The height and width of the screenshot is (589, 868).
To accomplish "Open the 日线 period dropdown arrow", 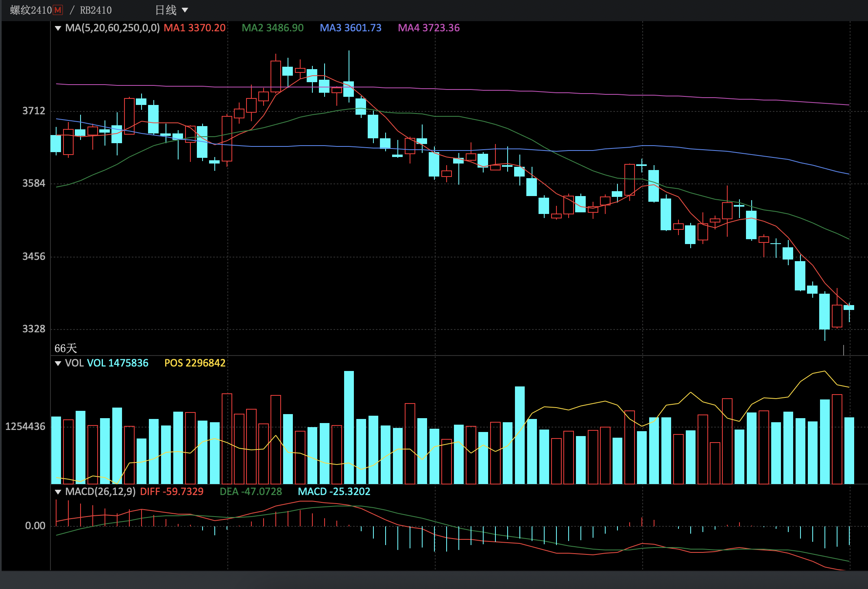I will pos(185,10).
